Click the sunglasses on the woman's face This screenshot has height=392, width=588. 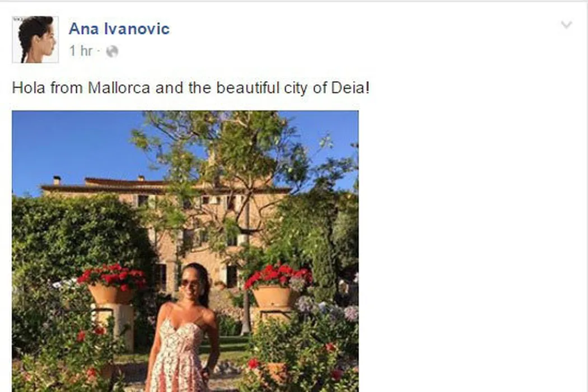189,283
